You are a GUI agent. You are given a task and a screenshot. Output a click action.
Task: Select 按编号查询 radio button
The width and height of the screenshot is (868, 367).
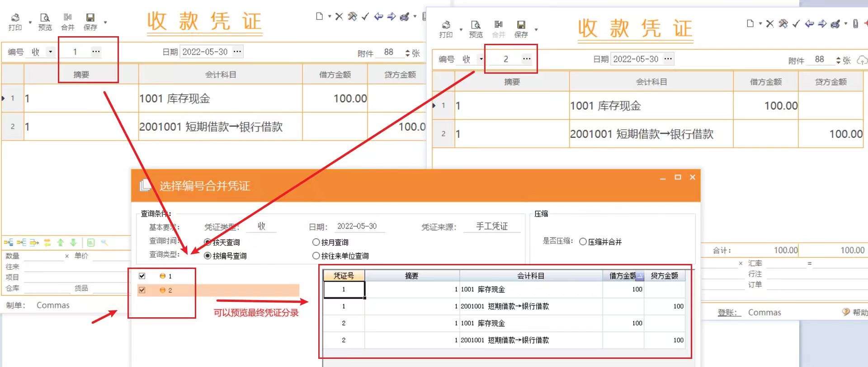208,256
